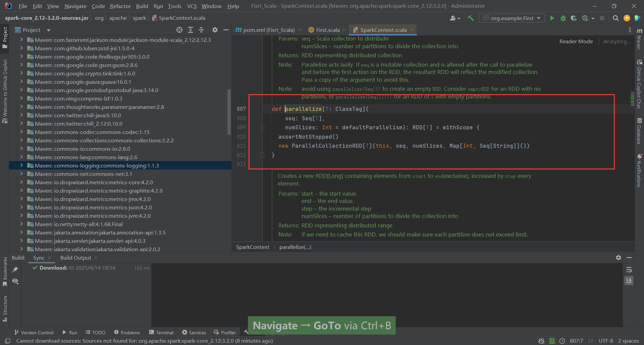The height and width of the screenshot is (345, 644).
Task: Run the org.example.First configuration
Action: pyautogui.click(x=552, y=18)
